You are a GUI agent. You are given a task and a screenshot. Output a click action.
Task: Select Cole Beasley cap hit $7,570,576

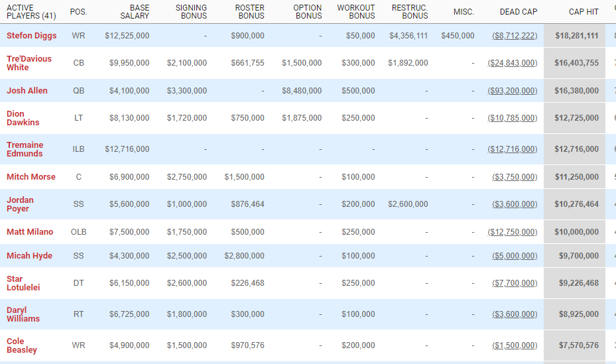(x=579, y=345)
